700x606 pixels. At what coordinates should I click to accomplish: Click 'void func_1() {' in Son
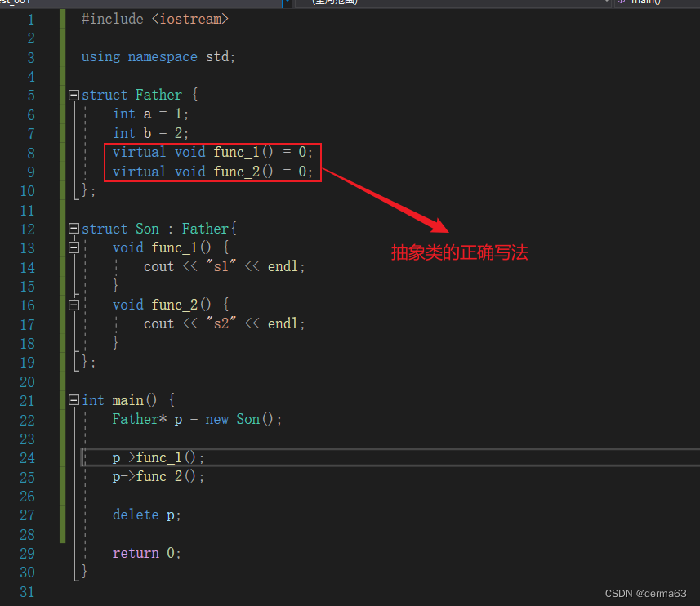click(171, 247)
